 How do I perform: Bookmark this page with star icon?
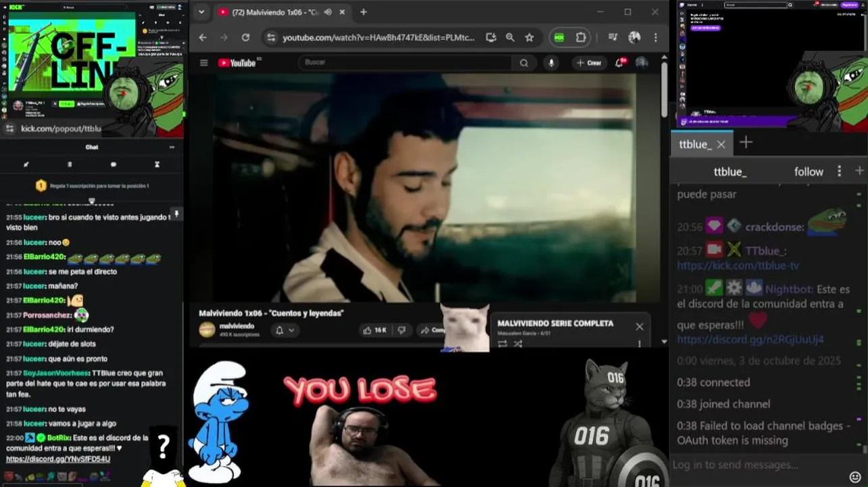coord(529,38)
